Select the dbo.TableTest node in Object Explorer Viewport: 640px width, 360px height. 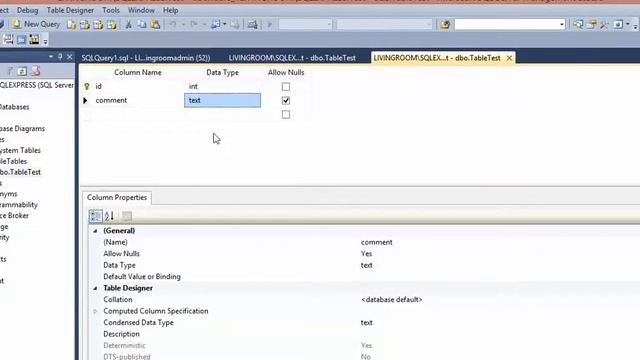pos(20,172)
